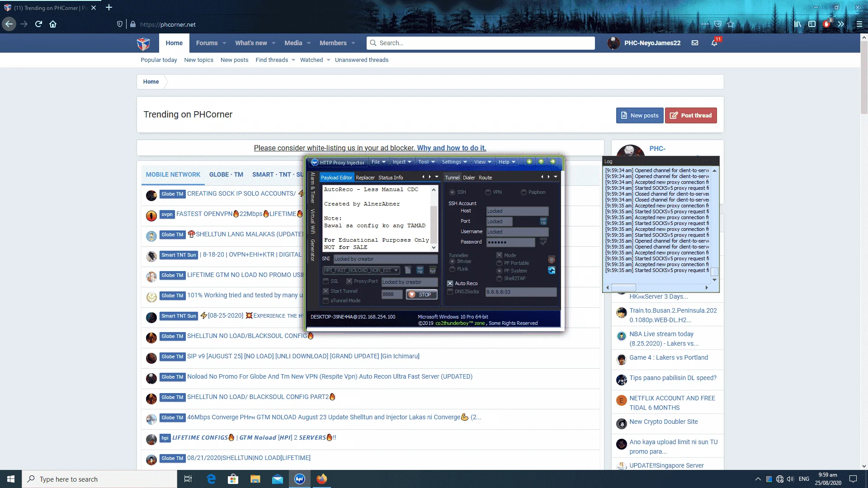Open Microsoft Edge from the taskbar
The height and width of the screenshot is (488, 868).
pyautogui.click(x=211, y=479)
